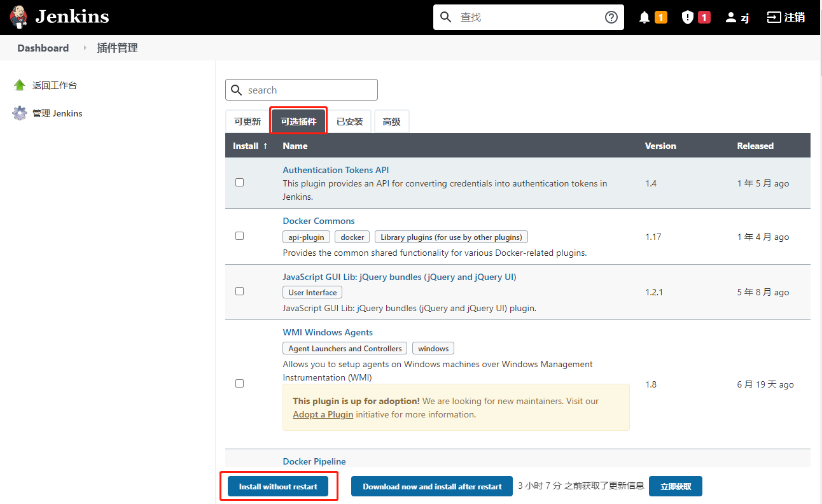Open the WMI Windows Agents plugin link
The width and height of the screenshot is (822, 504).
click(x=328, y=332)
